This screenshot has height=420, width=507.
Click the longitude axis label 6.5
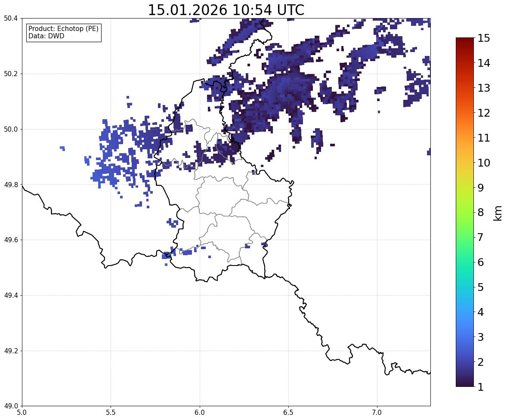pos(288,413)
